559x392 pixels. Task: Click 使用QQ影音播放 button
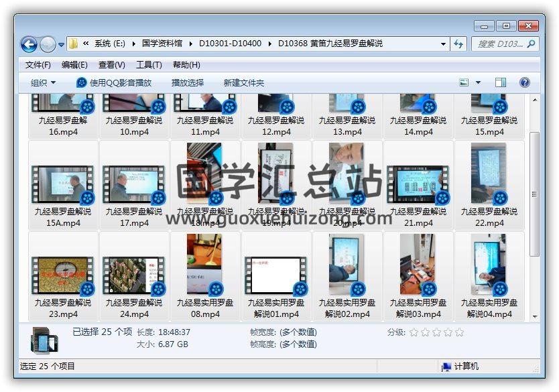click(x=114, y=82)
